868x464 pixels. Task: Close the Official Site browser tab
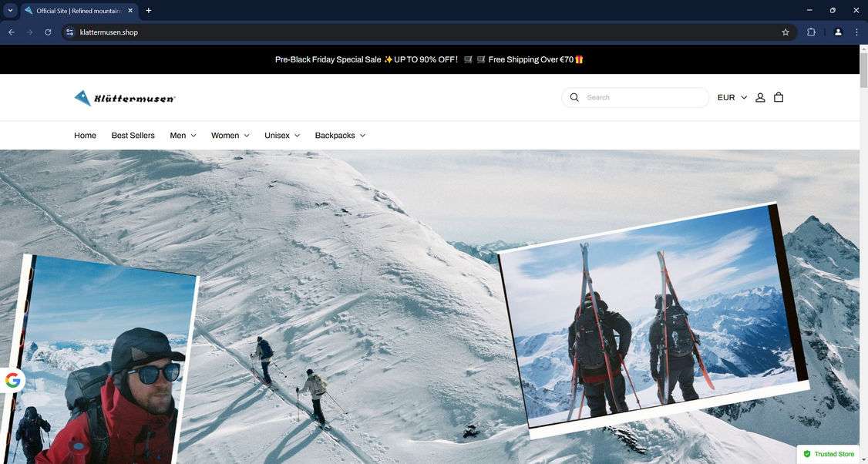pyautogui.click(x=130, y=11)
